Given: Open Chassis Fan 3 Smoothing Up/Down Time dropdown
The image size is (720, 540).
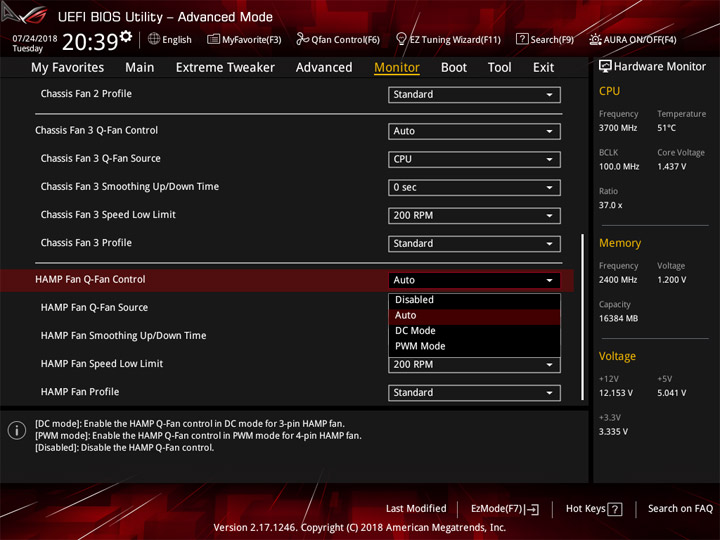Looking at the screenshot, I should [x=474, y=187].
